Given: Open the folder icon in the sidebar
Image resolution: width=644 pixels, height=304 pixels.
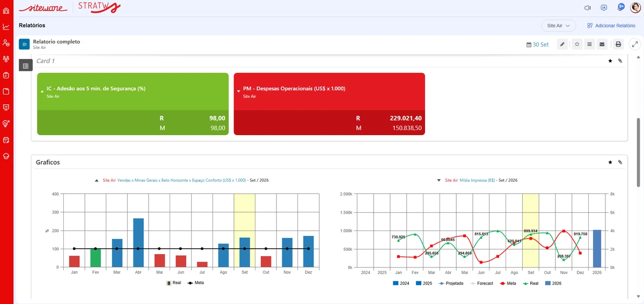Looking at the screenshot, I should pyautogui.click(x=6, y=91).
